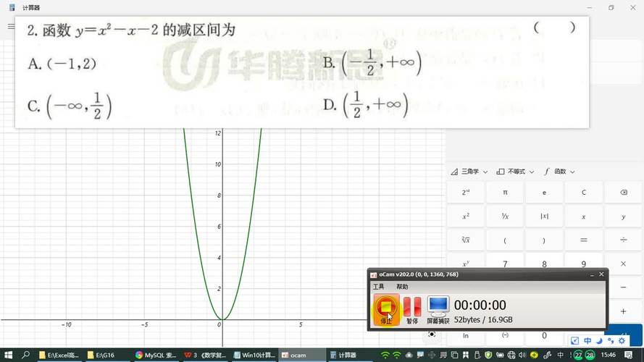Expand the function (函数) dropdown
The width and height of the screenshot is (644, 362).
click(559, 172)
